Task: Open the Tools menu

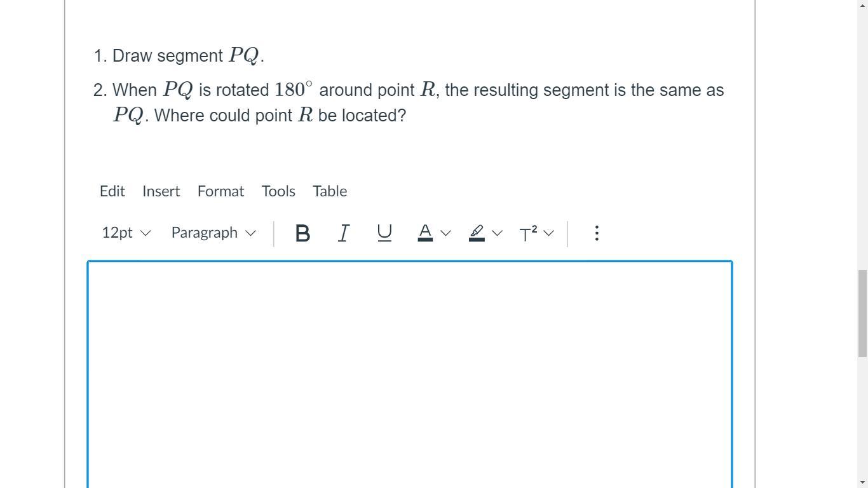Action: (x=278, y=191)
